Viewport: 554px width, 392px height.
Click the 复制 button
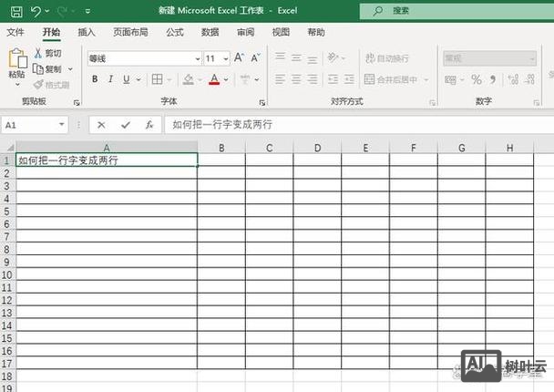47,69
